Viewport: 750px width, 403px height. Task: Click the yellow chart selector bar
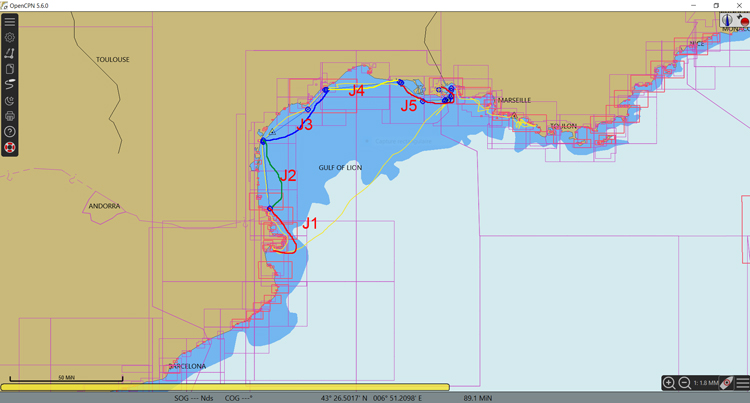point(225,387)
